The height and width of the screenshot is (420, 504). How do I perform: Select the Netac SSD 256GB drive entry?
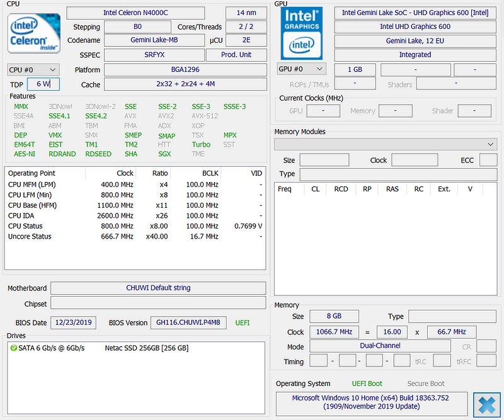(x=147, y=348)
